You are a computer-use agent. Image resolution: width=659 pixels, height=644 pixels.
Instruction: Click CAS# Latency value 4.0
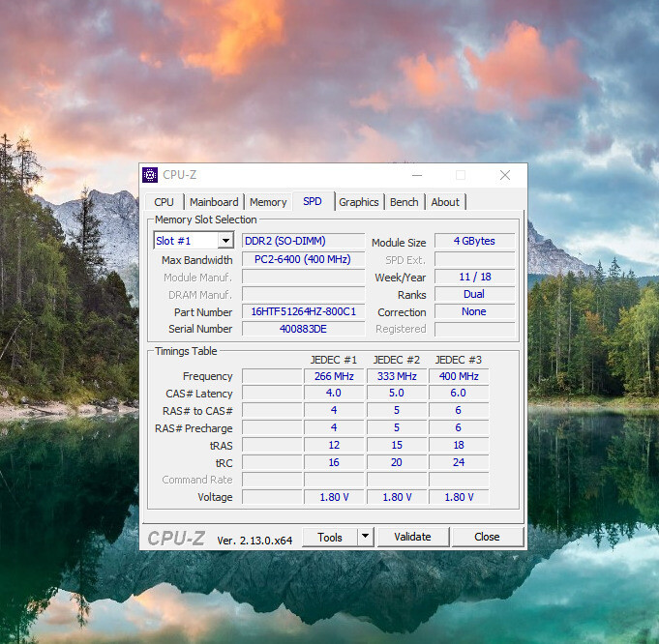coord(334,393)
